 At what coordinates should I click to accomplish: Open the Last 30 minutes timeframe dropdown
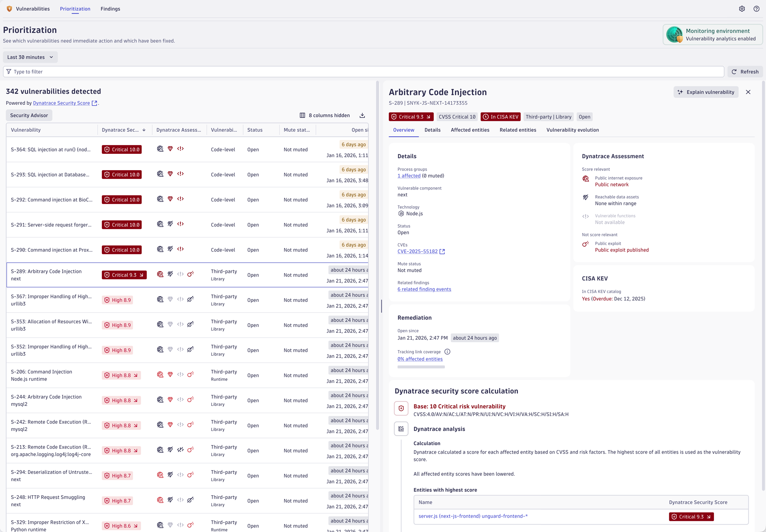click(30, 57)
